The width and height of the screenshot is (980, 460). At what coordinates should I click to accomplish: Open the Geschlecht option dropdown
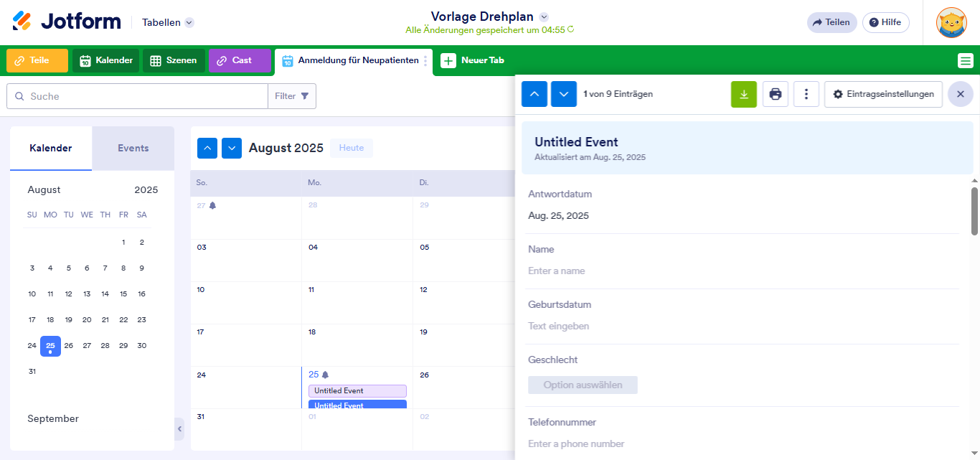click(x=583, y=385)
